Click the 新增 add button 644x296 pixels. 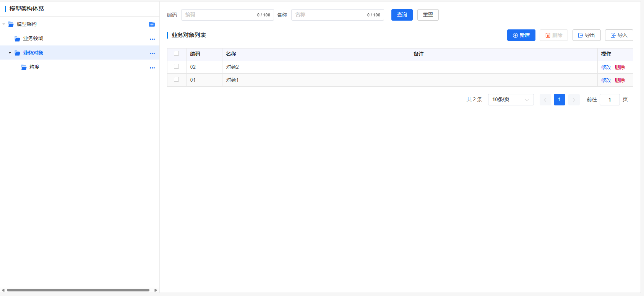[x=521, y=35]
